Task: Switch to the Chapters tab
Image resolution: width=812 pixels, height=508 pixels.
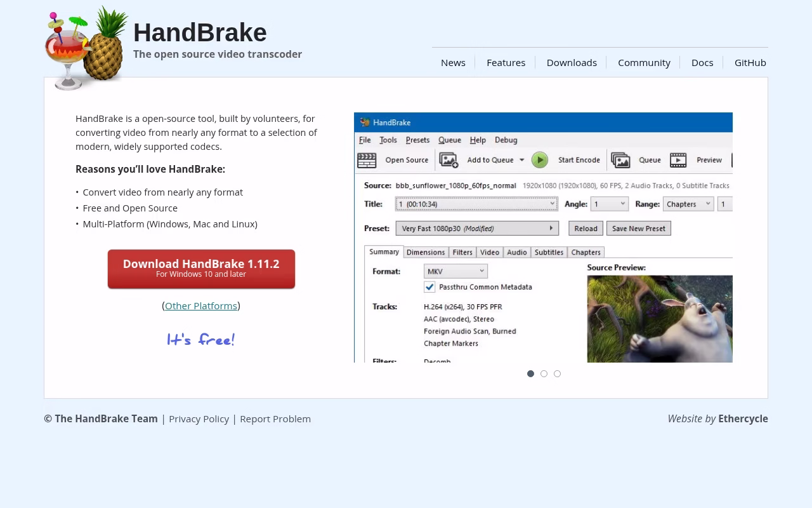Action: tap(586, 252)
